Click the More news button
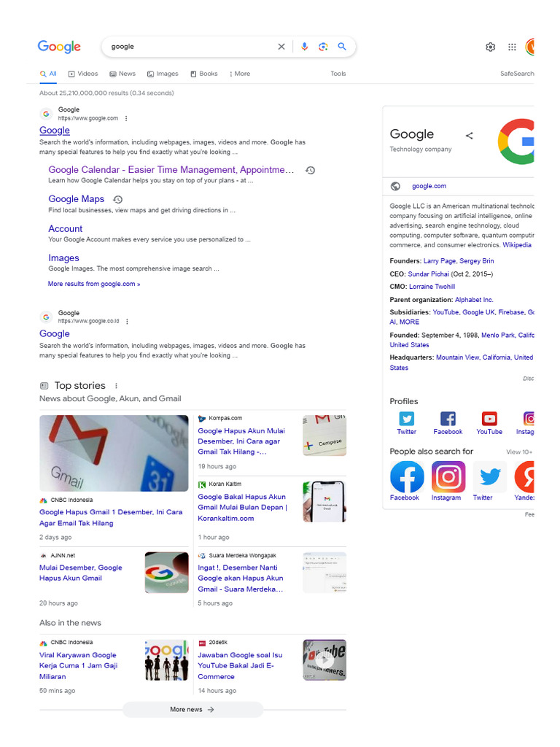This screenshot has height=747, width=560. coord(192,709)
